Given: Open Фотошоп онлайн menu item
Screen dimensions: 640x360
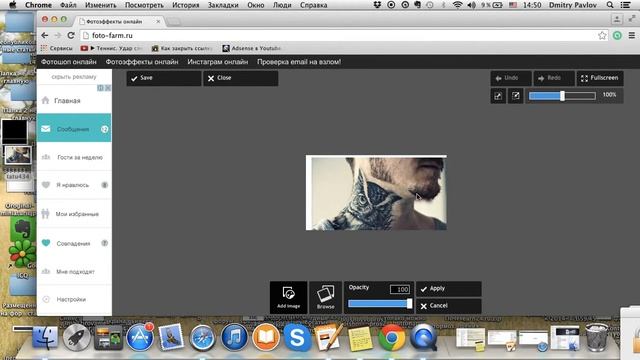Looking at the screenshot, I should [x=69, y=62].
